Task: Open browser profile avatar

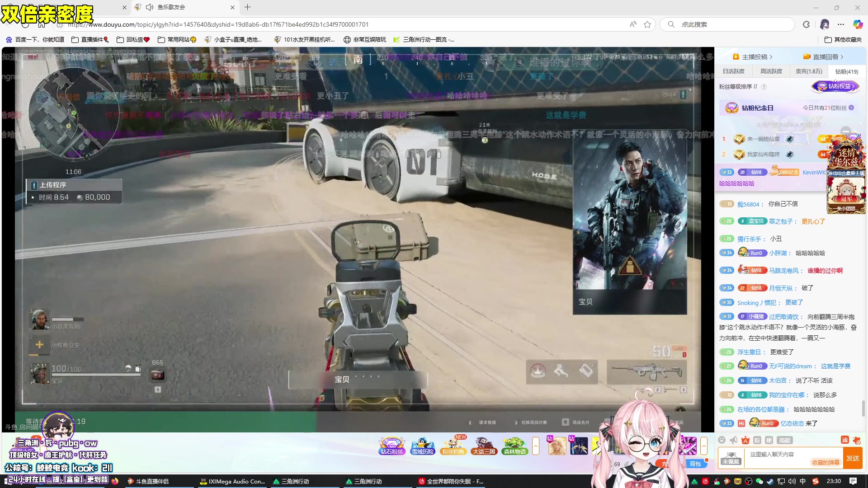Action: tap(825, 24)
